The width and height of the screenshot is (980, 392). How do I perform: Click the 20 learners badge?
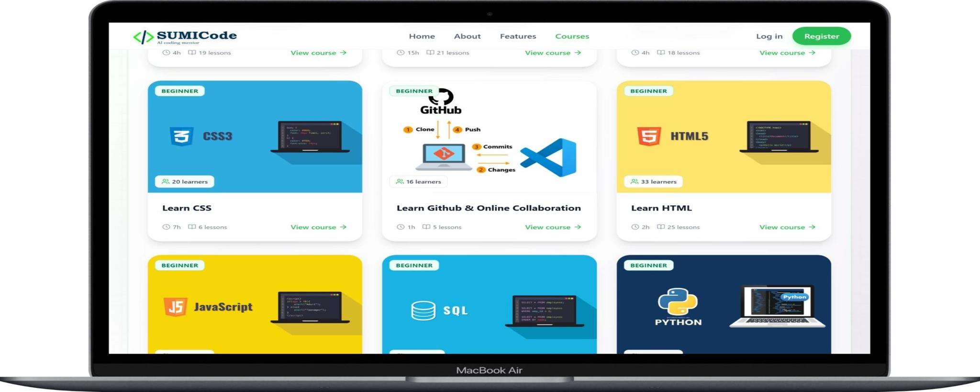(184, 181)
